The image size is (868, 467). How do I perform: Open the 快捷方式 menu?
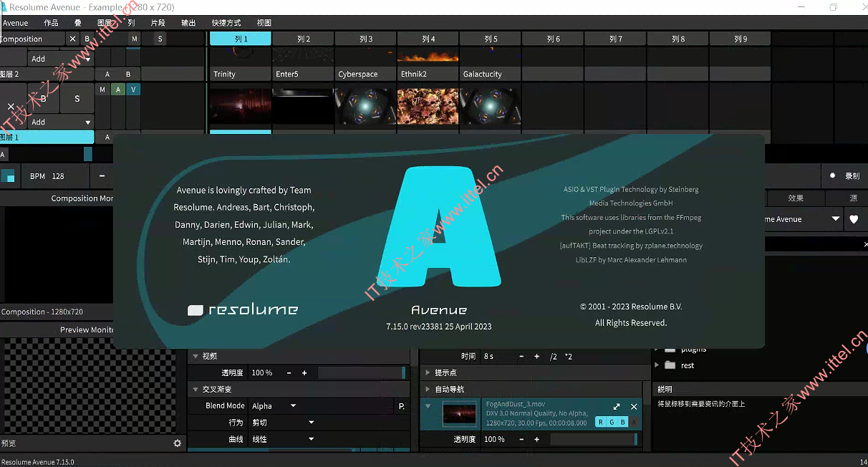pyautogui.click(x=226, y=23)
